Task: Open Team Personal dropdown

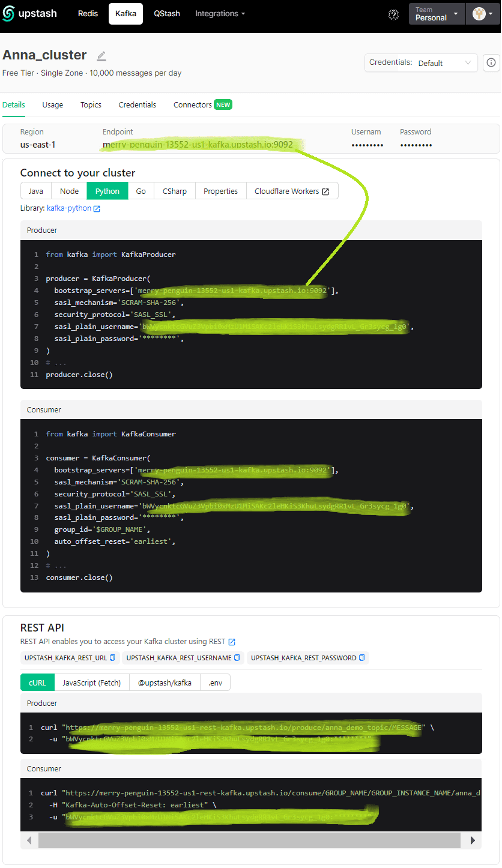Action: [x=437, y=14]
